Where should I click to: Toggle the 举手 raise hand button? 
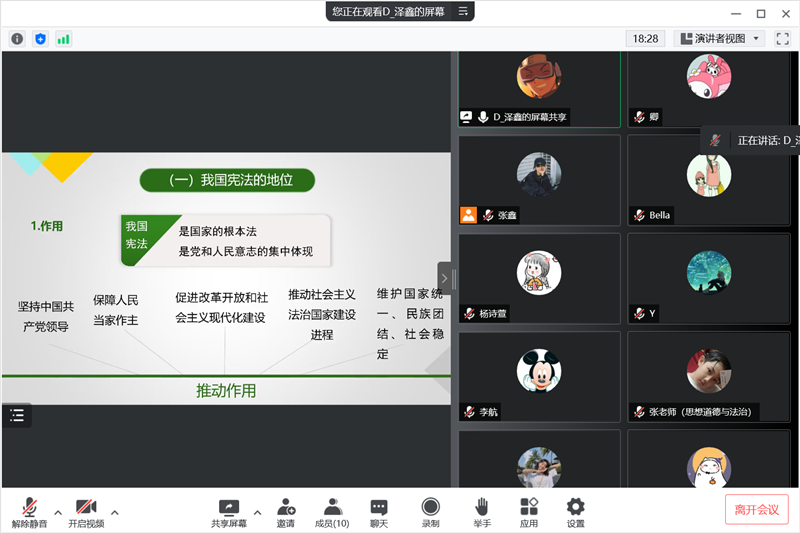482,512
